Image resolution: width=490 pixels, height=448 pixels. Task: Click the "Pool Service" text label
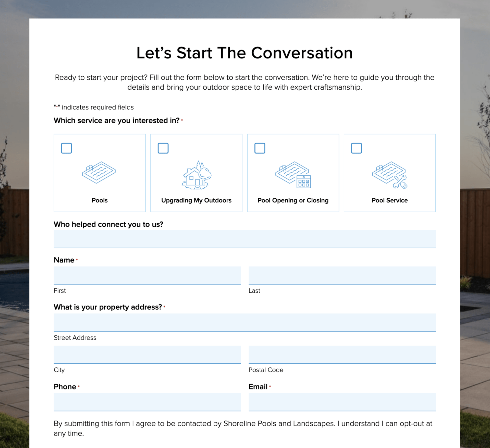(390, 200)
